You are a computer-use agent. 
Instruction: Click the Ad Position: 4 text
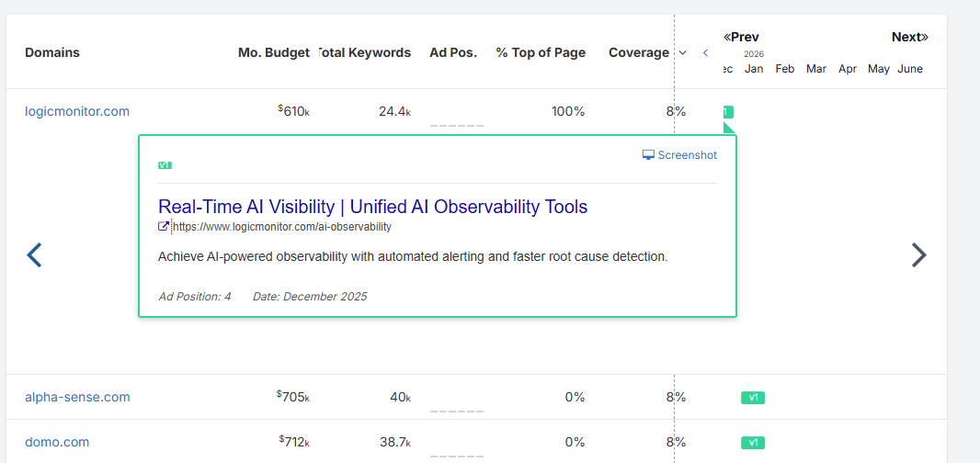195,296
